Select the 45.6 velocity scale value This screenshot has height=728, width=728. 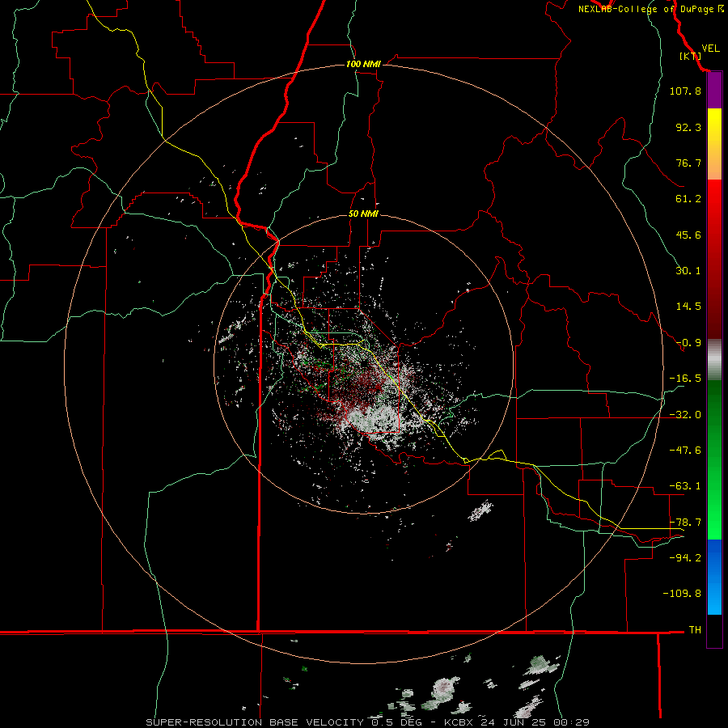(688, 235)
